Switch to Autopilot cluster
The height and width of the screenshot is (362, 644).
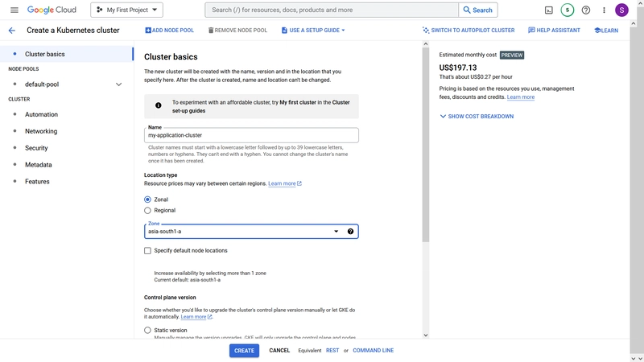(469, 31)
